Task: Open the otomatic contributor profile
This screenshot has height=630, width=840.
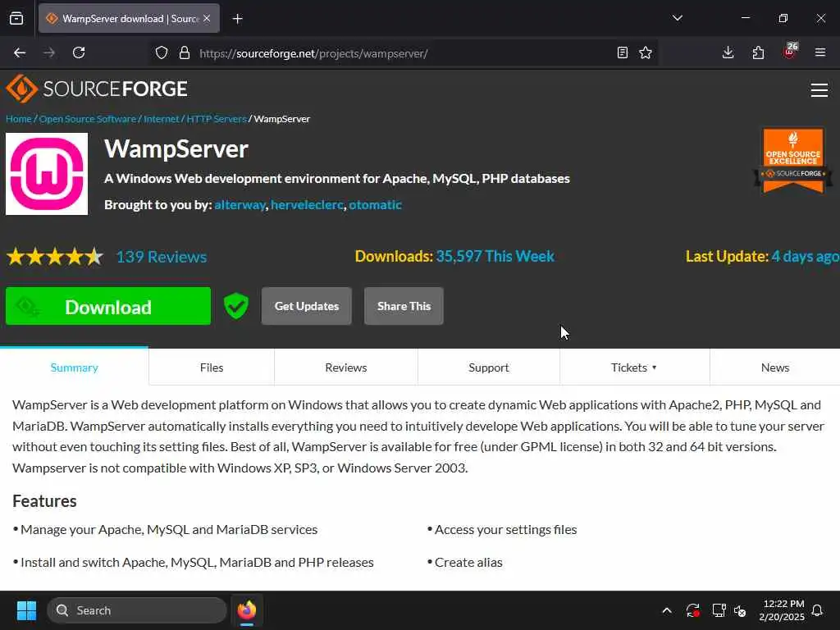Action: pyautogui.click(x=375, y=205)
